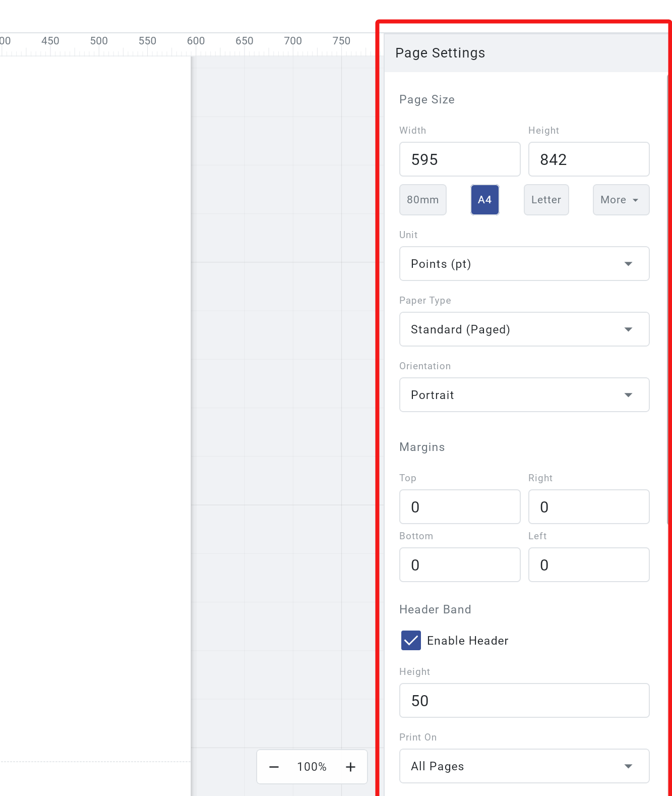Open the Orientation dropdown showing Portrait

point(524,395)
